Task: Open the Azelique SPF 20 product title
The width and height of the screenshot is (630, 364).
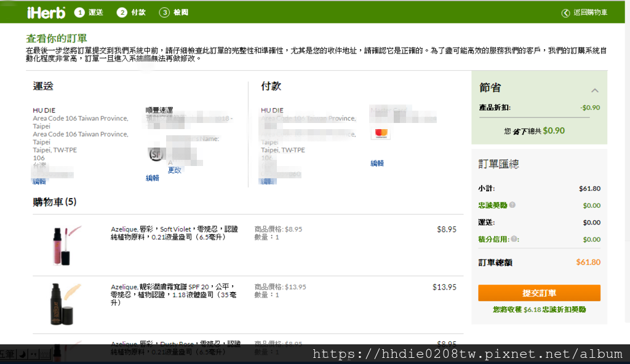Action: tap(173, 295)
